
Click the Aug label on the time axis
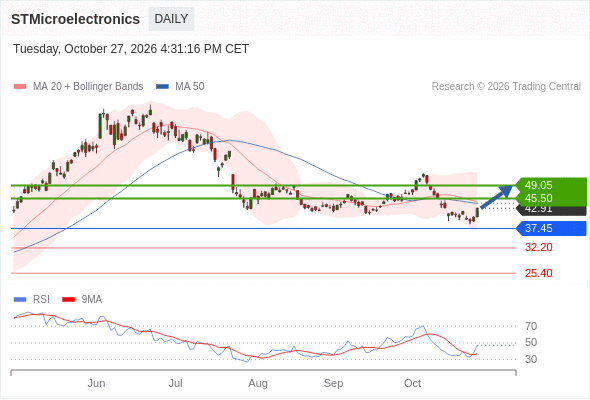click(258, 383)
